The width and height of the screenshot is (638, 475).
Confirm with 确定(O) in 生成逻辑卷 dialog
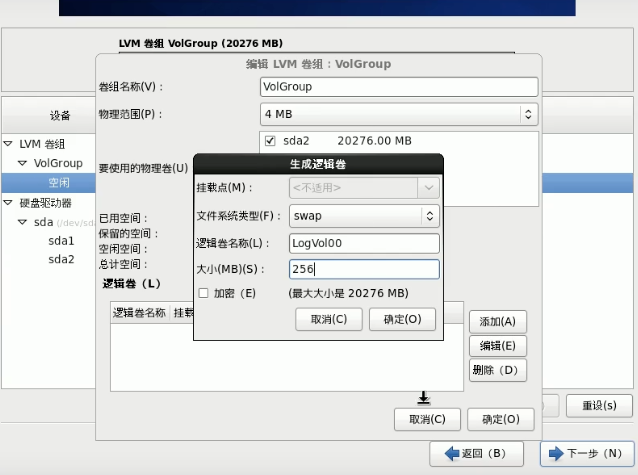pos(402,319)
